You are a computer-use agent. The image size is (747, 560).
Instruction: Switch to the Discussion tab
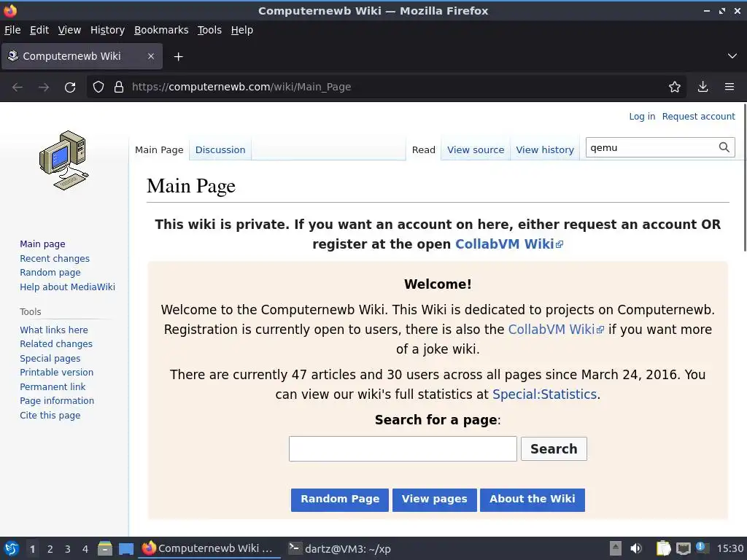[x=220, y=149]
